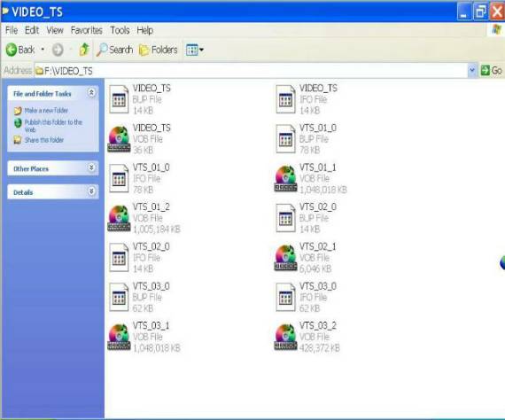Image resolution: width=505 pixels, height=420 pixels.
Task: Open the Favorites menu
Action: pos(86,30)
